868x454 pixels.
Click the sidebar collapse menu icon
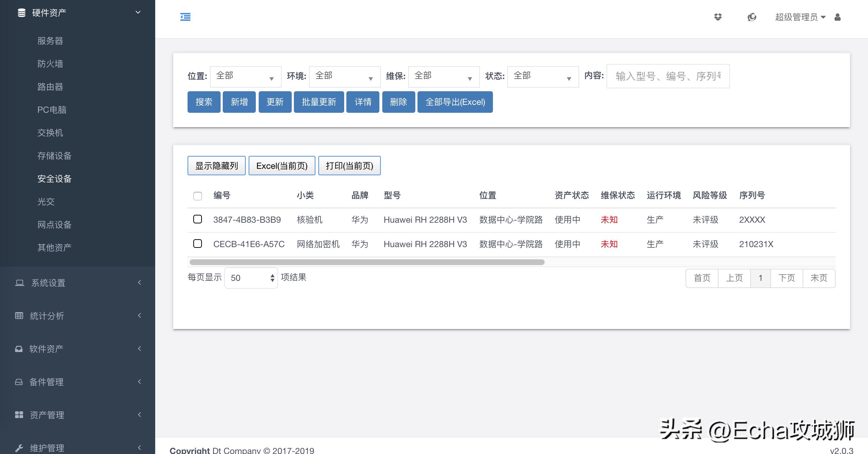(x=185, y=17)
